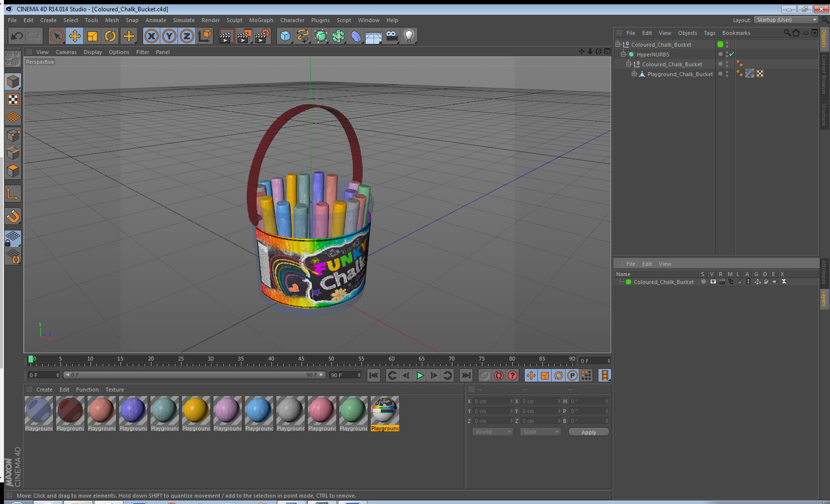830x504 pixels.
Task: Collapse the nested Coloured_Chalk_Bucket null object
Action: point(629,64)
